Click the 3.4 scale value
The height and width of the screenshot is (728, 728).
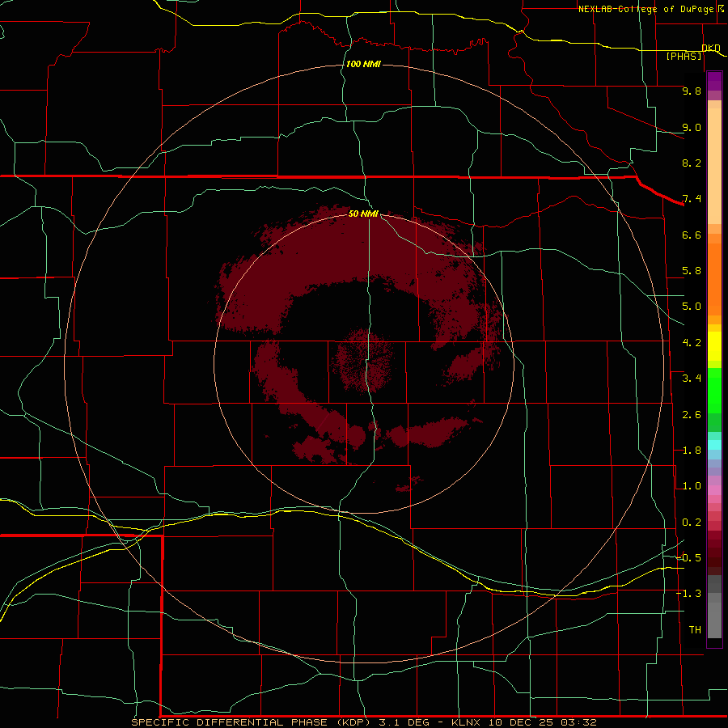click(692, 379)
